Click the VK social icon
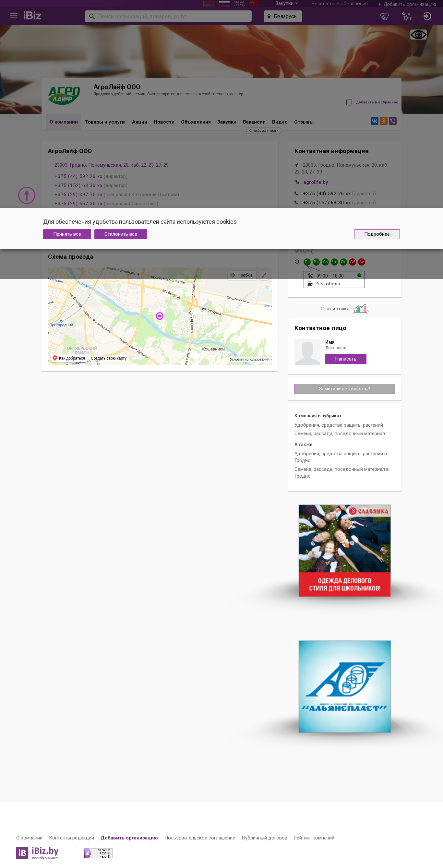The width and height of the screenshot is (443, 868). (374, 121)
